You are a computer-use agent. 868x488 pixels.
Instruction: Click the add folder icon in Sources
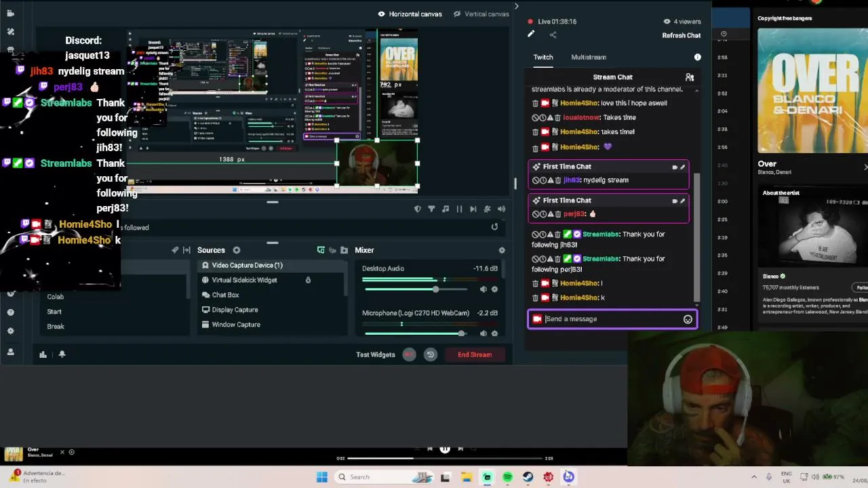(344, 250)
